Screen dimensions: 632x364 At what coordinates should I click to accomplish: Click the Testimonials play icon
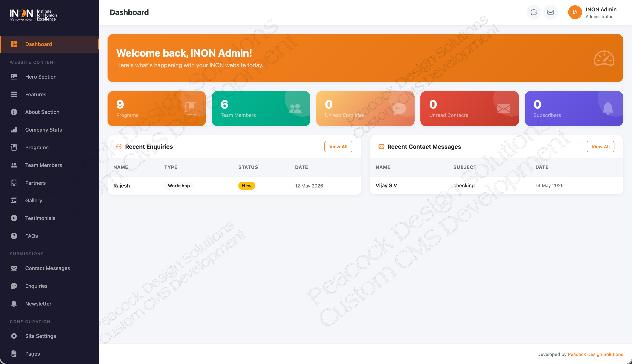point(14,218)
